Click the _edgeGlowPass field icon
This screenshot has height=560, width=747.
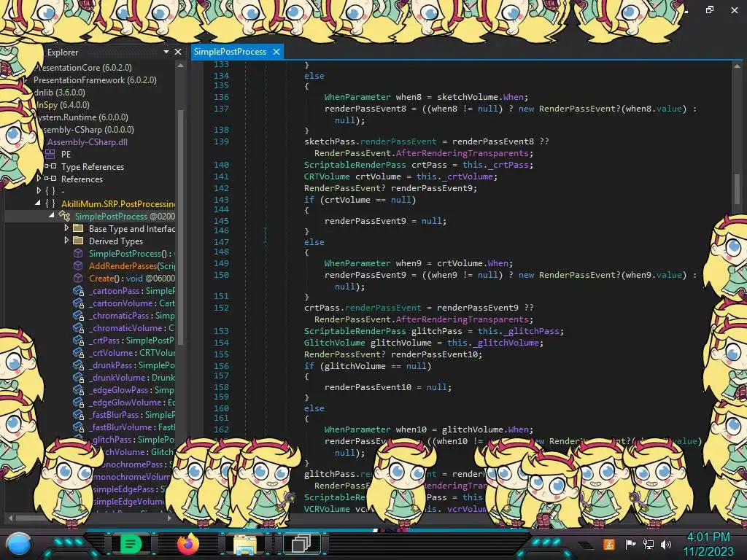(79, 390)
